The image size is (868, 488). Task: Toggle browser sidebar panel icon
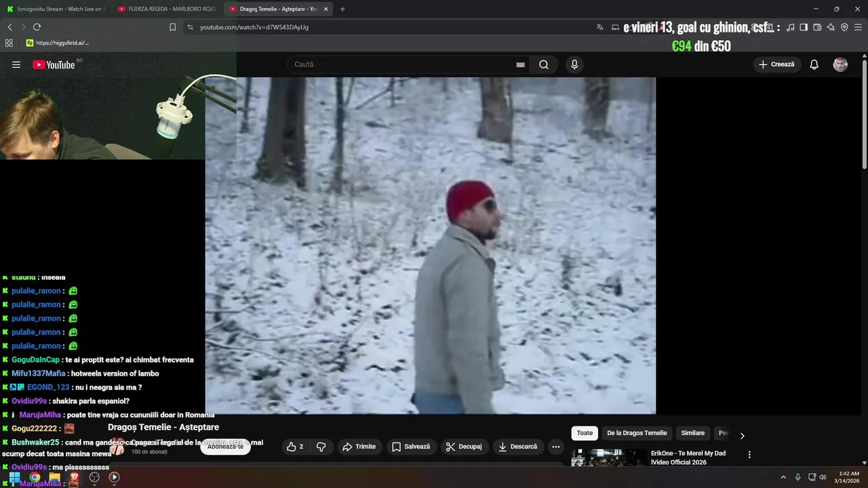pyautogui.click(x=804, y=27)
